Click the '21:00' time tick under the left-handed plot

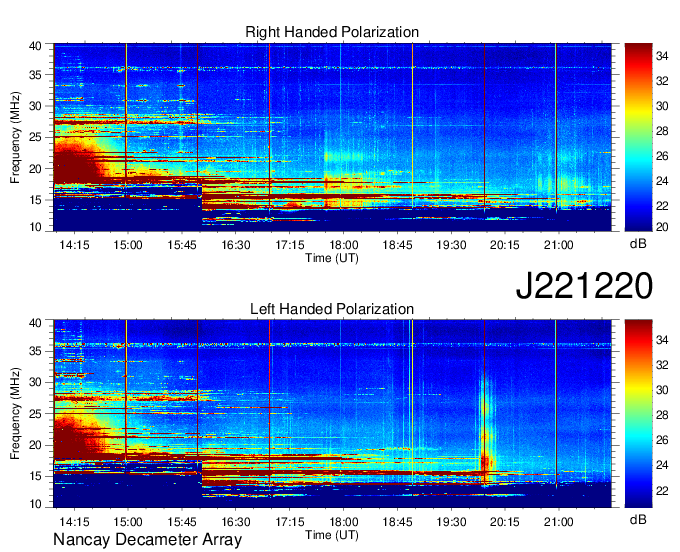point(559,522)
